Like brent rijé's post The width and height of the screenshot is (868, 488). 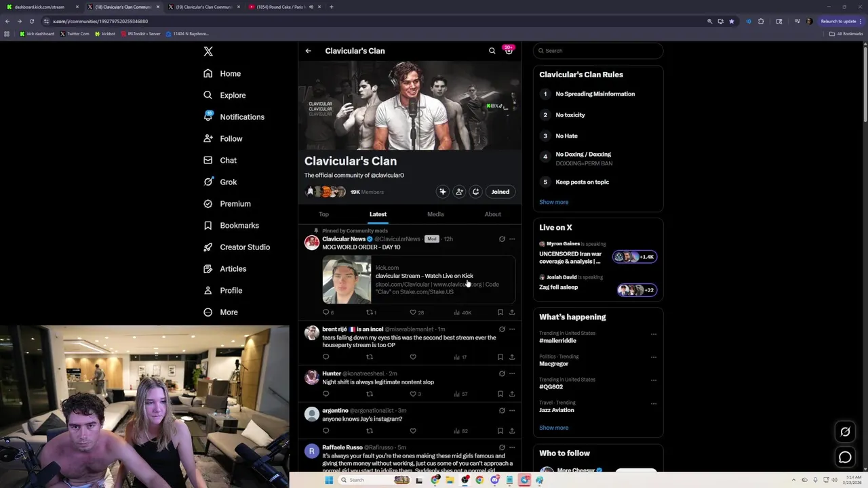[413, 357]
